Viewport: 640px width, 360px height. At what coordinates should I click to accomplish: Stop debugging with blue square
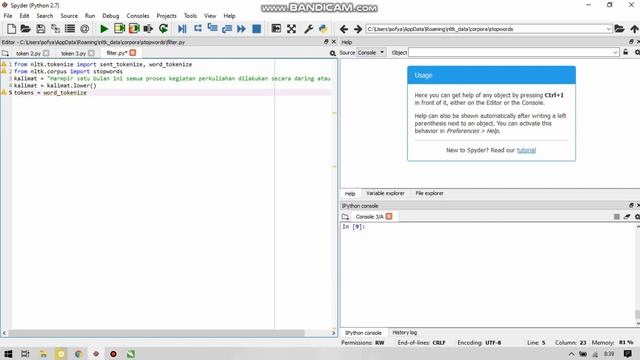pos(256,29)
